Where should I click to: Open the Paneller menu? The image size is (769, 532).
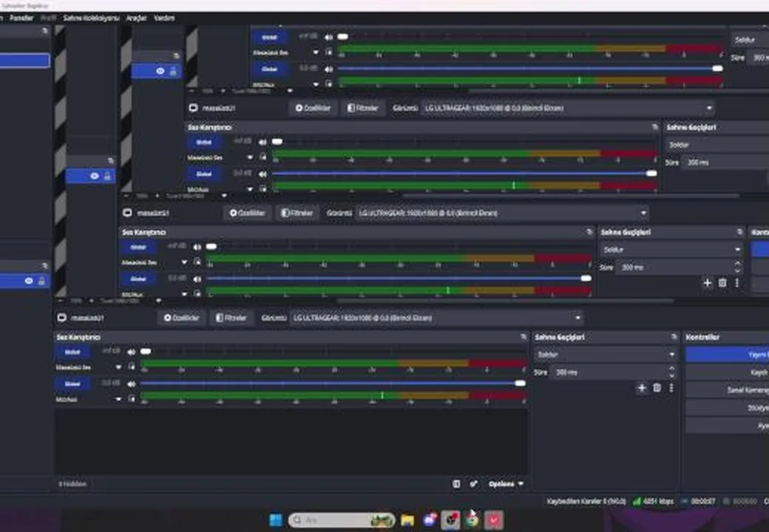21,18
